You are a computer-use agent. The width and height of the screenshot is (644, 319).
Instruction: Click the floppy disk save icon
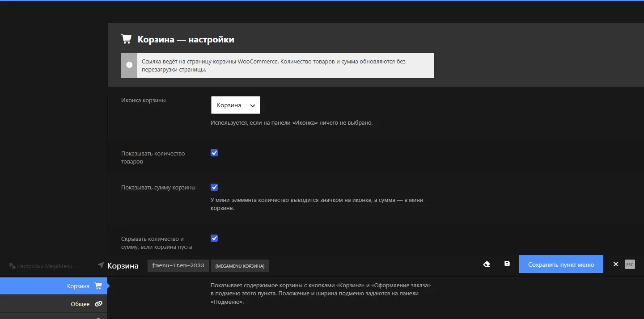[x=507, y=264]
